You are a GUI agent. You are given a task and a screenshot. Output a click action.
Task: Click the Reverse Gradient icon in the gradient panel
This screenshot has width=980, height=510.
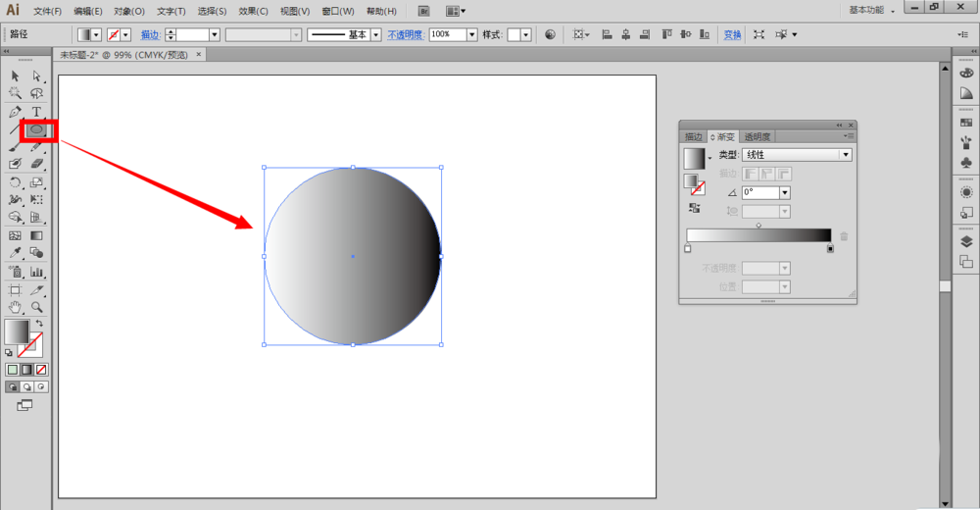(695, 208)
